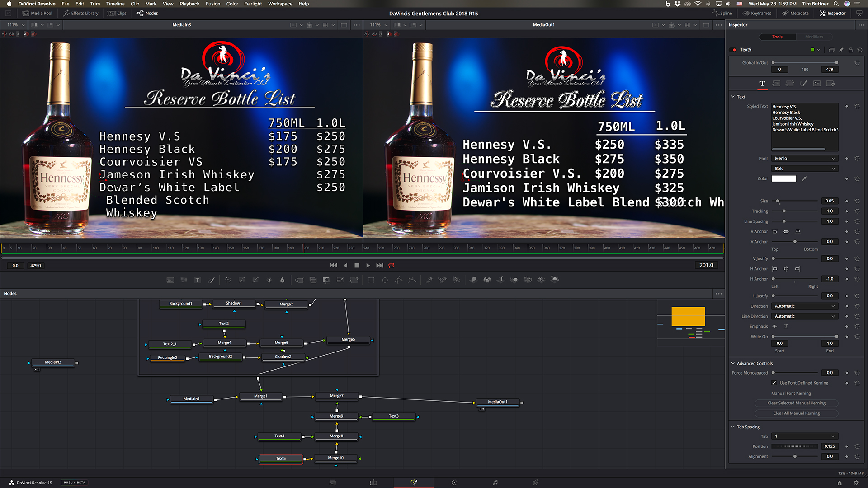868x488 pixels.
Task: Open the Tab number dropdown
Action: 805,436
